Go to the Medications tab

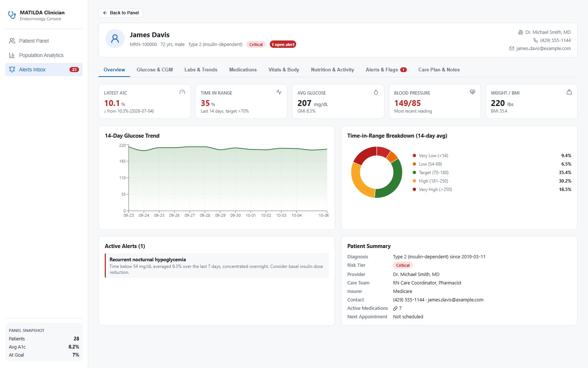[243, 70]
